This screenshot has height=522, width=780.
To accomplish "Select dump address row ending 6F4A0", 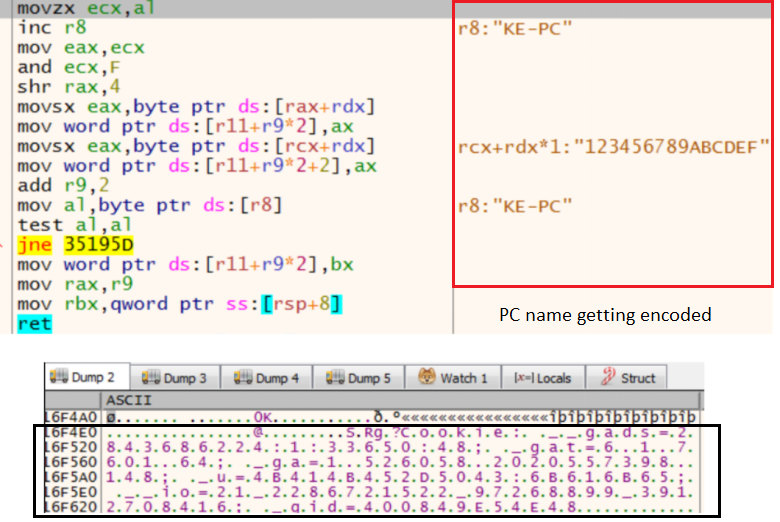I will 71,417.
